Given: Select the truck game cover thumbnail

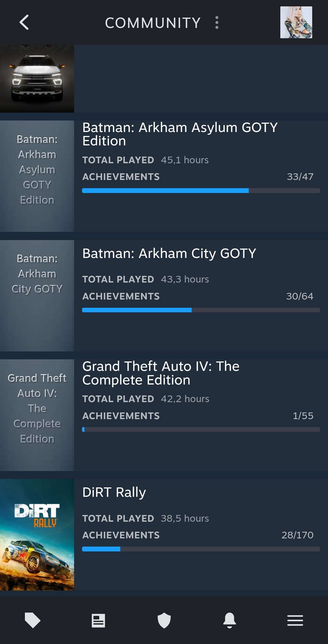Looking at the screenshot, I should (x=37, y=79).
